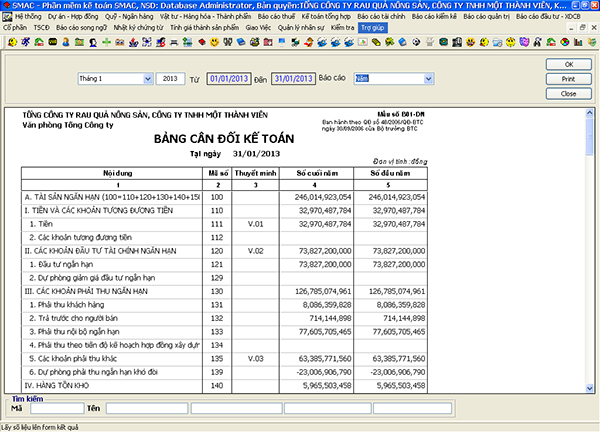Open the Tính giá thành sản phẩm menu
The height and width of the screenshot is (432, 600).
pyautogui.click(x=204, y=28)
